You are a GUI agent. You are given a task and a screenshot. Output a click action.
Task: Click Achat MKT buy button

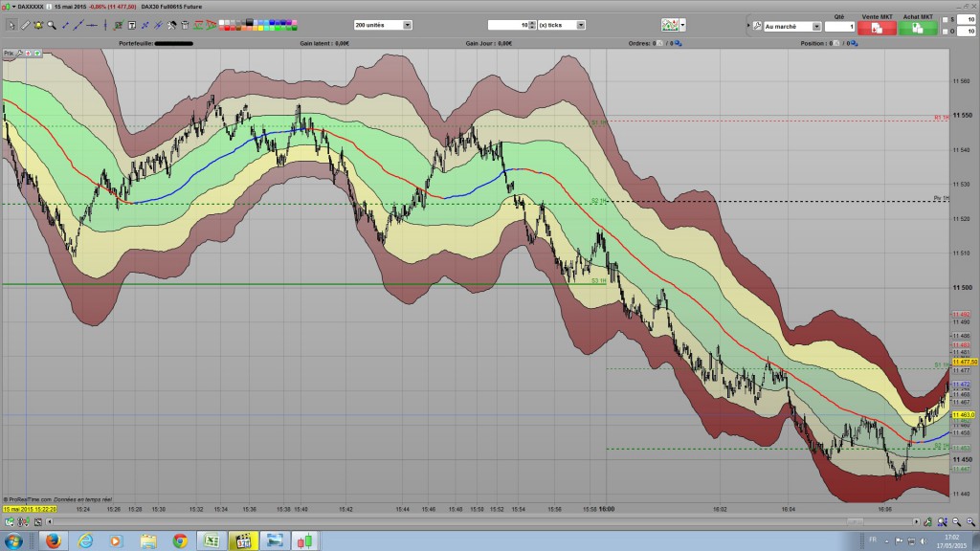coord(918,28)
